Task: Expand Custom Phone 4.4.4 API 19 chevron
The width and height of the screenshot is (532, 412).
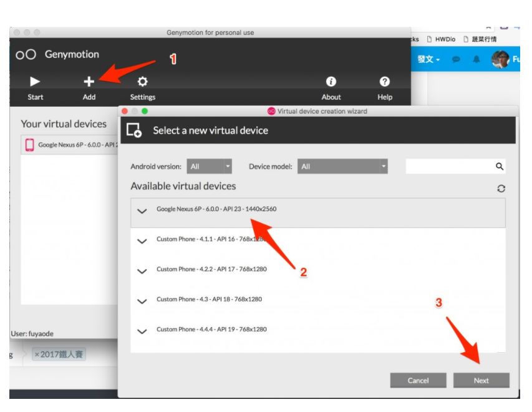Action: coord(142,331)
